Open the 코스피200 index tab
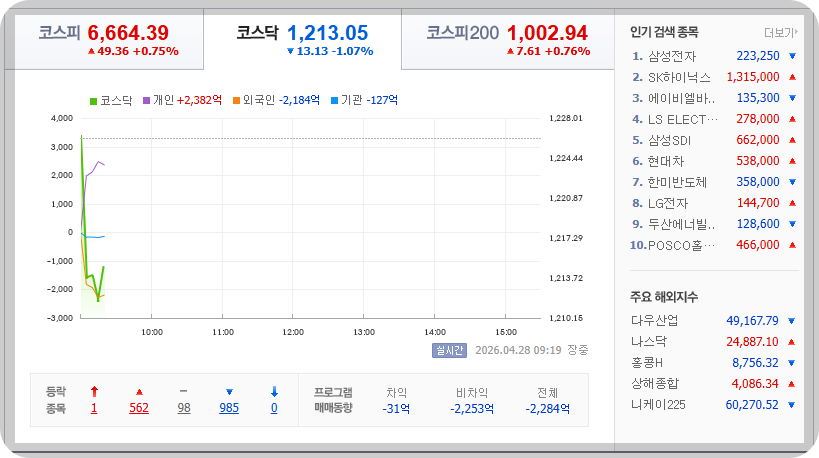Screen dimensions: 819x458 508,41
